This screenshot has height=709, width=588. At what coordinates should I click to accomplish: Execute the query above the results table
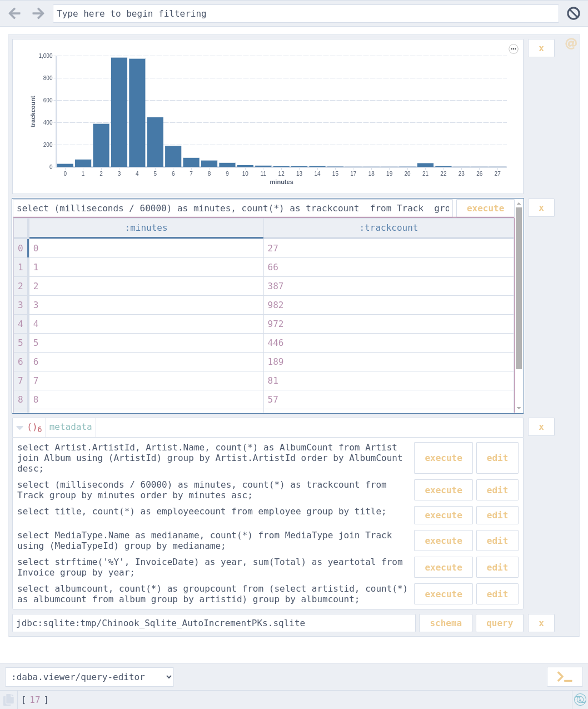pos(485,208)
